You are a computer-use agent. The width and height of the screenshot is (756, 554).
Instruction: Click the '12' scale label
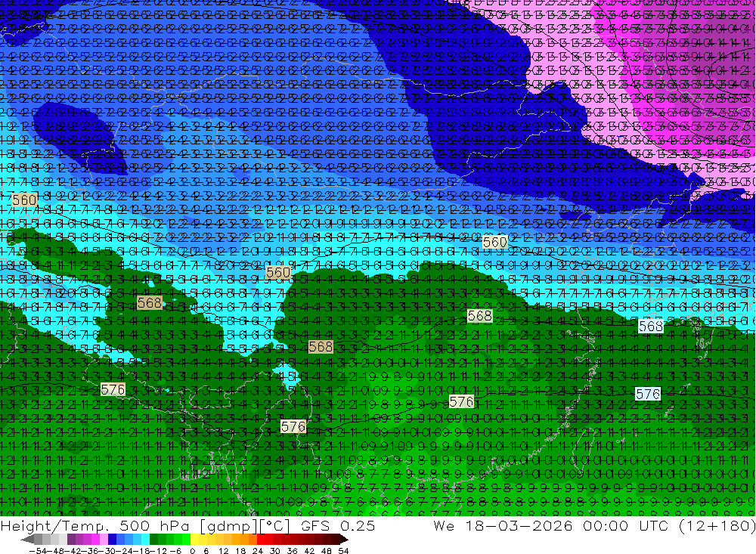tap(224, 551)
